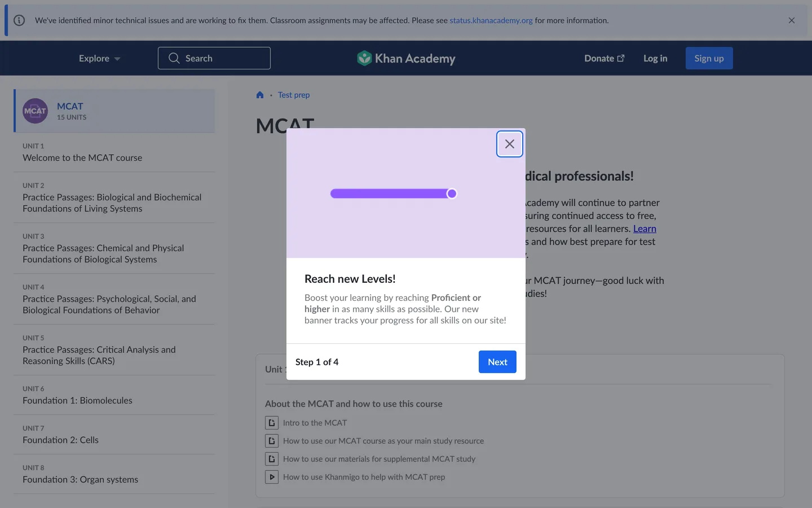This screenshot has height=508, width=812.
Task: Click the Next button in dialog
Action: pyautogui.click(x=497, y=362)
